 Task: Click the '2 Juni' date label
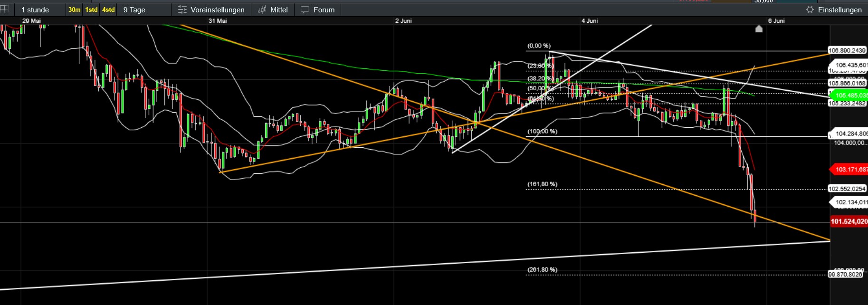coord(403,21)
